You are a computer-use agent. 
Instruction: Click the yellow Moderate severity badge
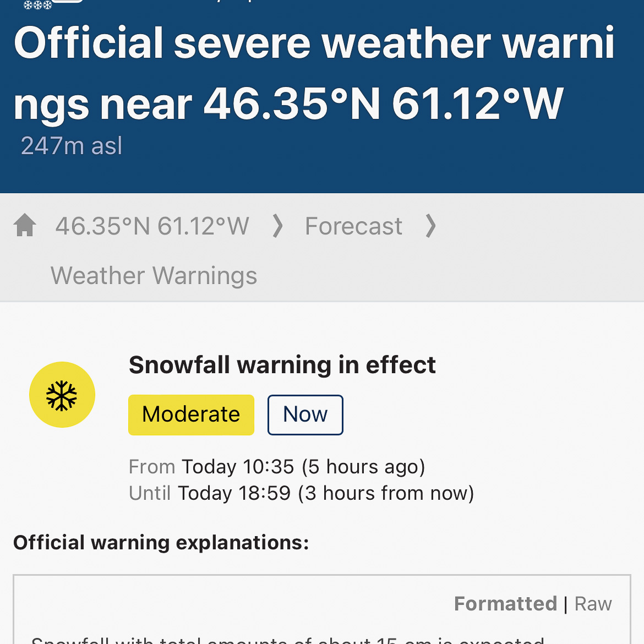[x=191, y=414]
